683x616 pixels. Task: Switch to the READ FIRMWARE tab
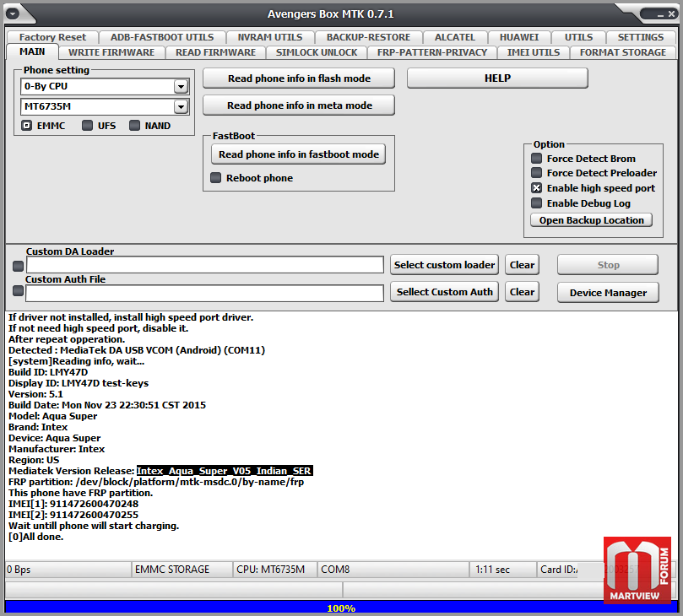[215, 52]
